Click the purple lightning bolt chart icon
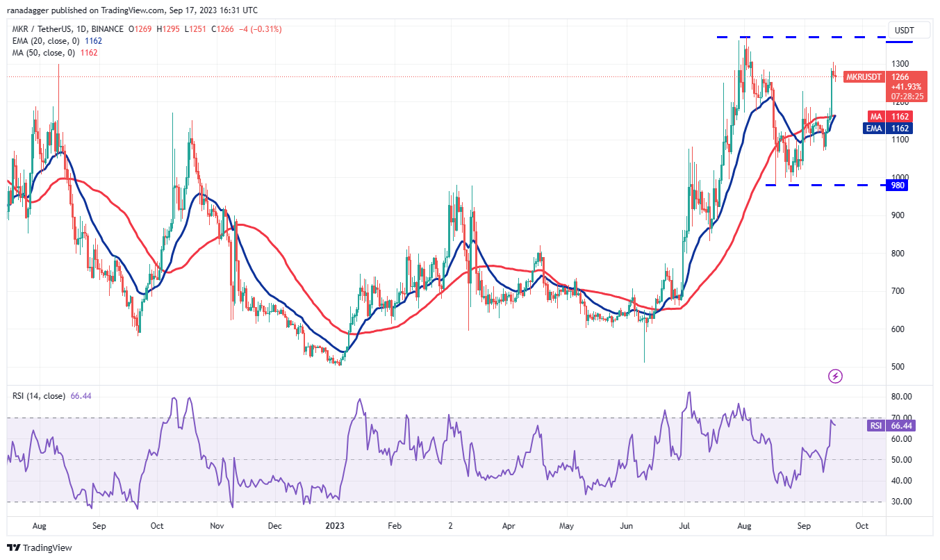This screenshot has width=940, height=560. pyautogui.click(x=836, y=376)
